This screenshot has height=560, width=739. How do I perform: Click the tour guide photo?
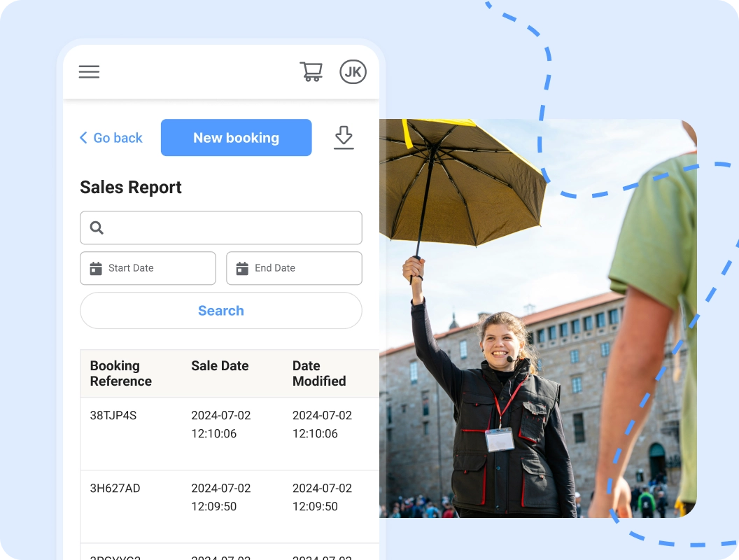(x=537, y=318)
